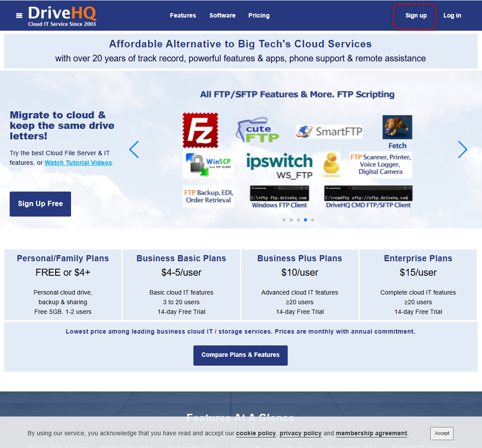Open the cookie policy link
Screen dimensions: 482x448
pos(256,433)
